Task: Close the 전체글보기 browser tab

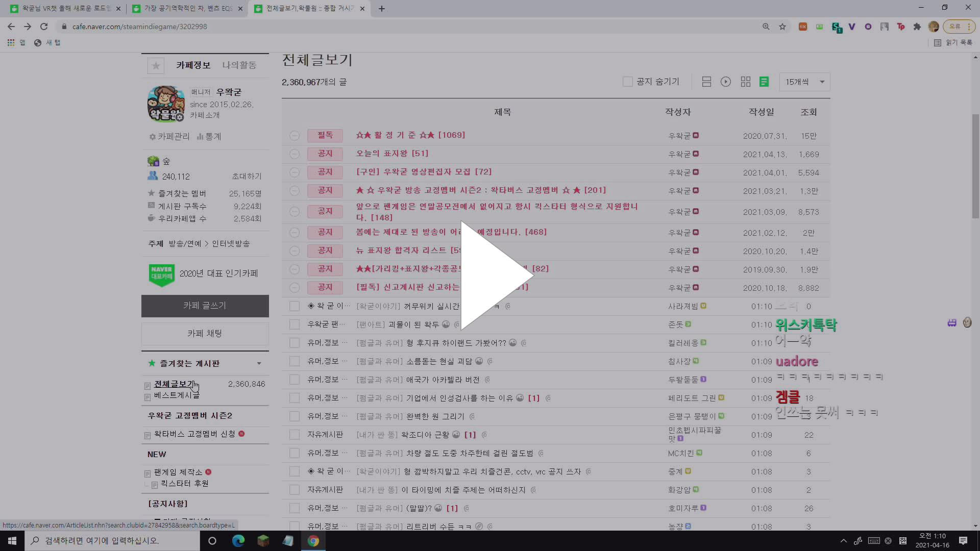Action: coord(362,9)
